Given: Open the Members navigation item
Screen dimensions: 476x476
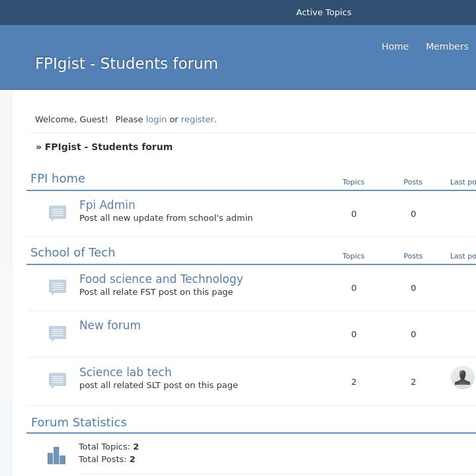Looking at the screenshot, I should (447, 46).
